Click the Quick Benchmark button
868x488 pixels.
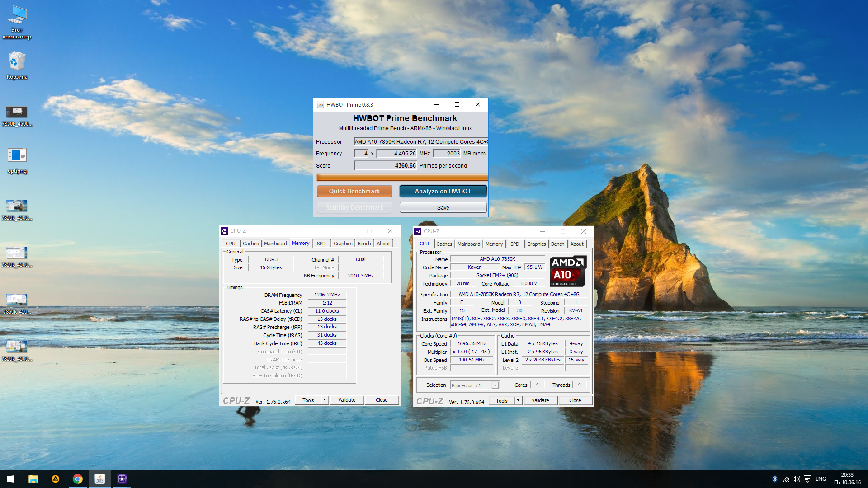click(354, 191)
